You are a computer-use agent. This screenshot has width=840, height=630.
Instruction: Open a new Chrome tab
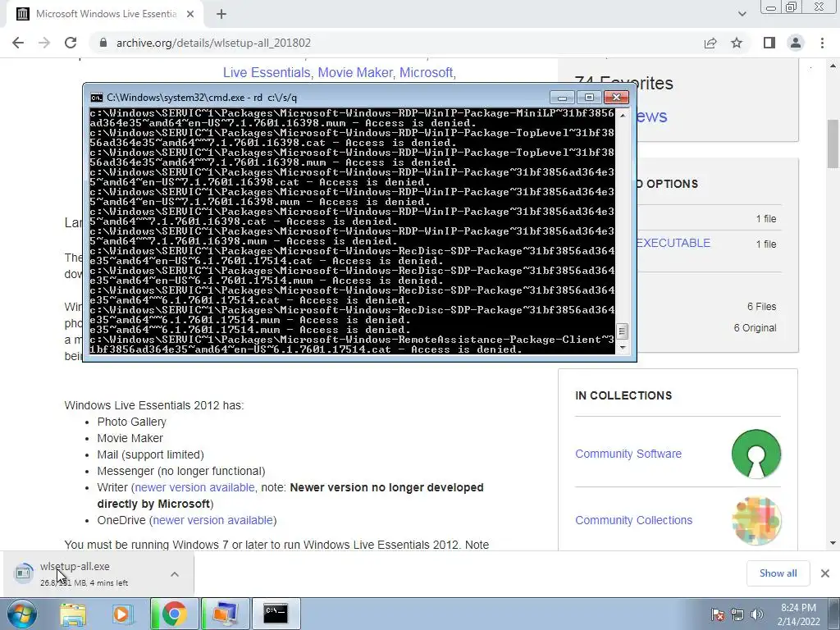click(x=221, y=14)
